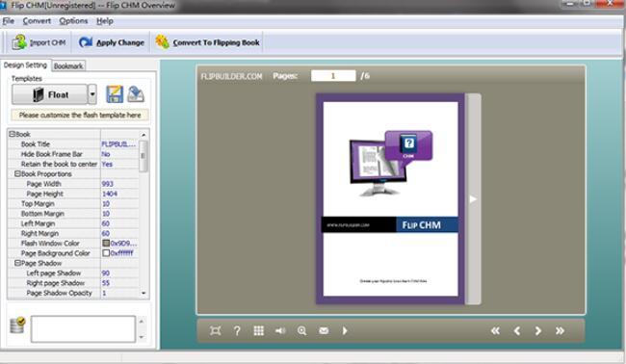Select the Hide Book Frame Bar property

point(73,154)
